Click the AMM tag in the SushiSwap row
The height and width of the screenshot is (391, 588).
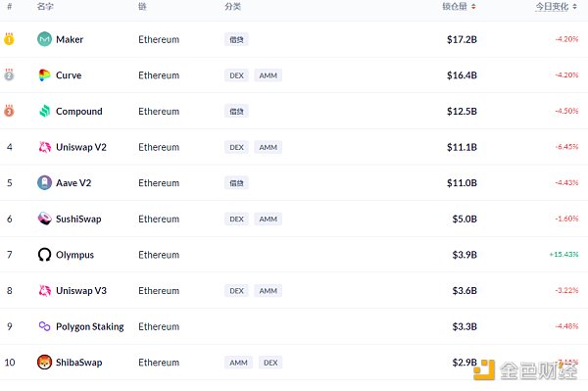click(x=268, y=219)
